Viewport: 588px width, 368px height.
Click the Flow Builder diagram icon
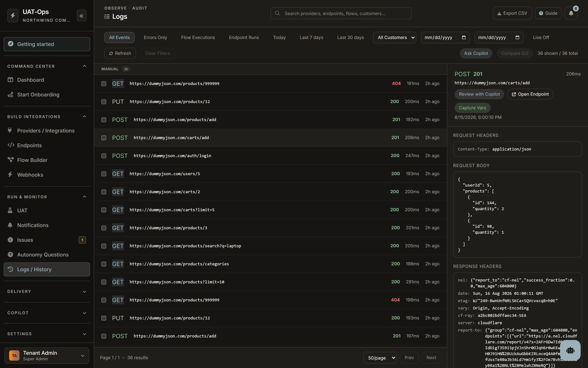(x=10, y=160)
